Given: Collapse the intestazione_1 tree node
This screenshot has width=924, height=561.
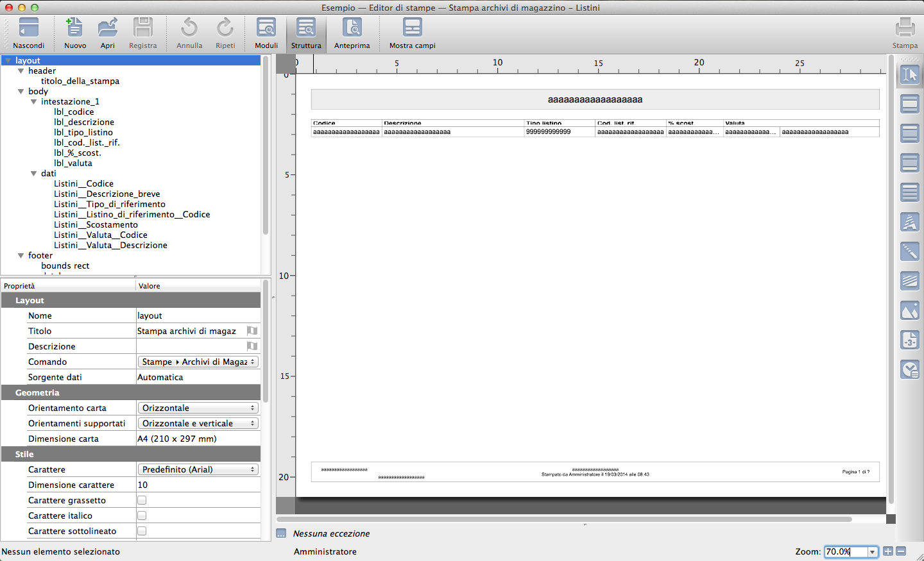Looking at the screenshot, I should [33, 102].
